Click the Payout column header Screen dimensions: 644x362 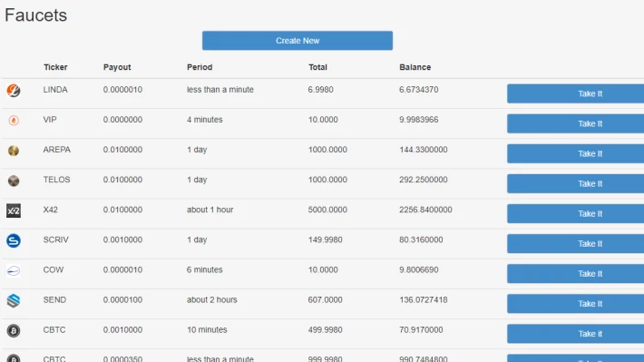click(117, 67)
